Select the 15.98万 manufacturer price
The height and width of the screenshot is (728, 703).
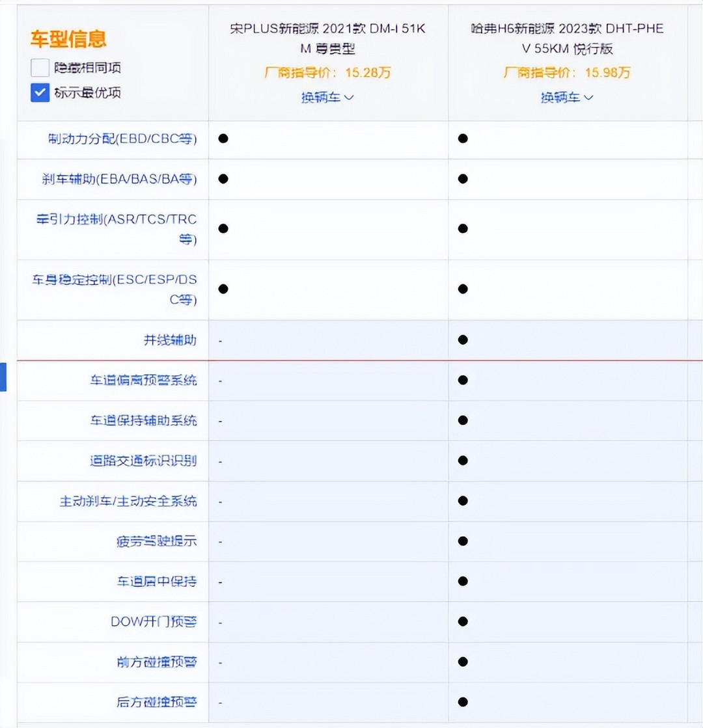click(608, 72)
